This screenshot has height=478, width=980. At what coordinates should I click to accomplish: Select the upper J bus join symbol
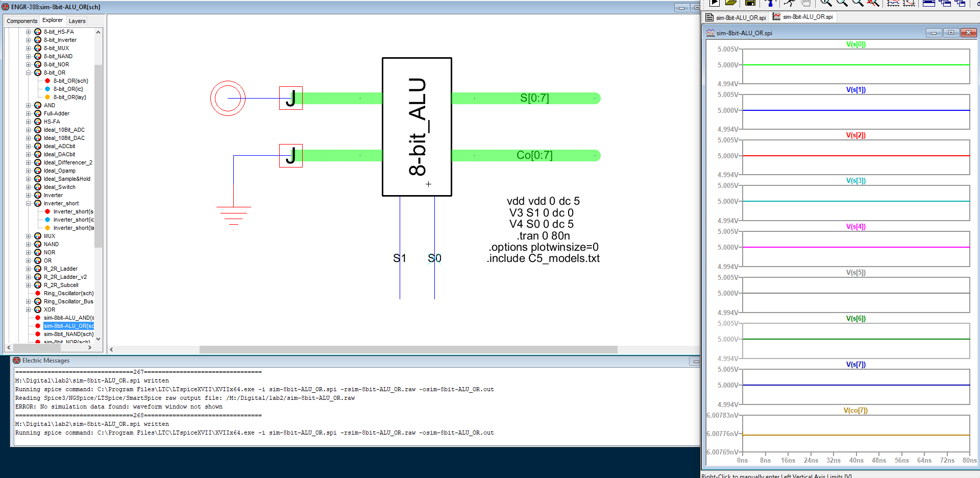pyautogui.click(x=291, y=98)
